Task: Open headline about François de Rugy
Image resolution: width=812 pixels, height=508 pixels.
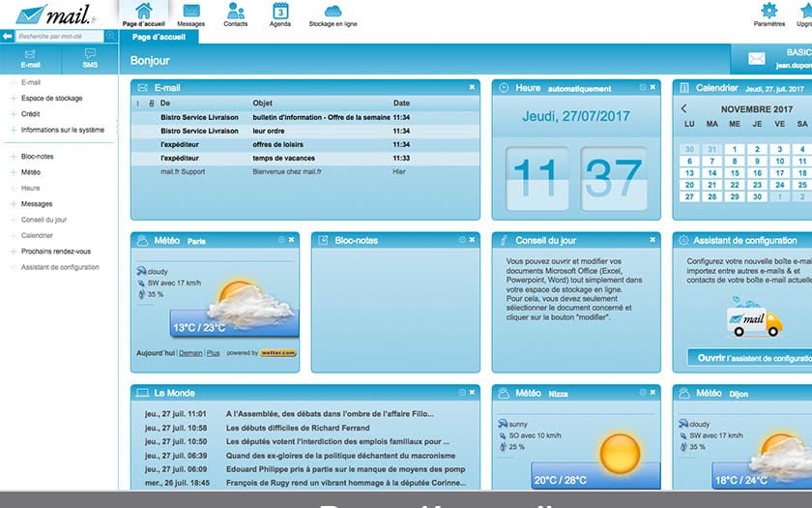Action: [x=346, y=483]
